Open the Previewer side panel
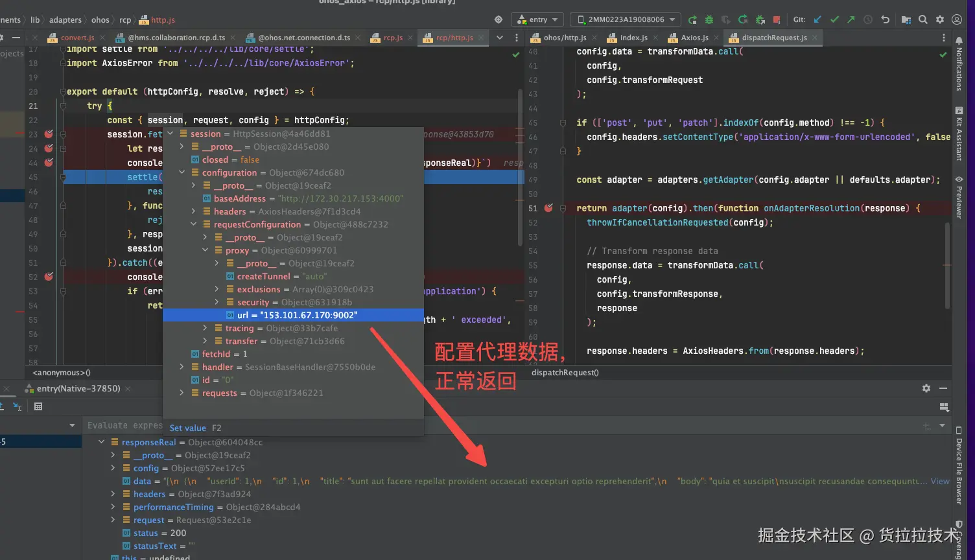Viewport: 975px width, 560px height. (x=959, y=197)
